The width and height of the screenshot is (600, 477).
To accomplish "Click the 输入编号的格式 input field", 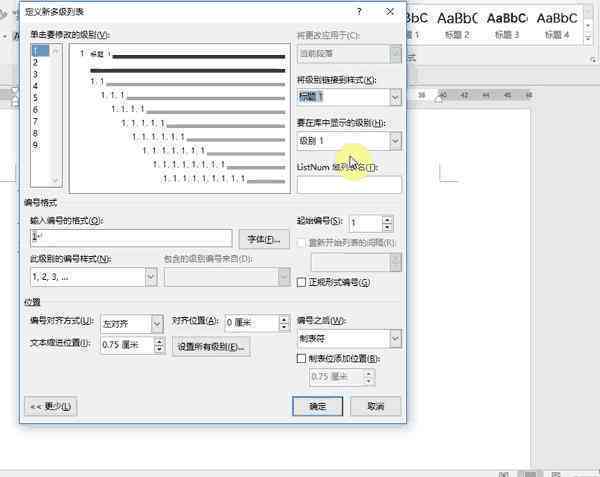I will (x=131, y=238).
